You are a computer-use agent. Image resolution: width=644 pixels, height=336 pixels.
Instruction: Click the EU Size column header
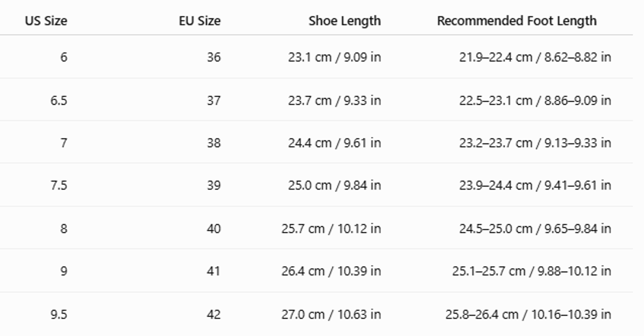pyautogui.click(x=200, y=21)
